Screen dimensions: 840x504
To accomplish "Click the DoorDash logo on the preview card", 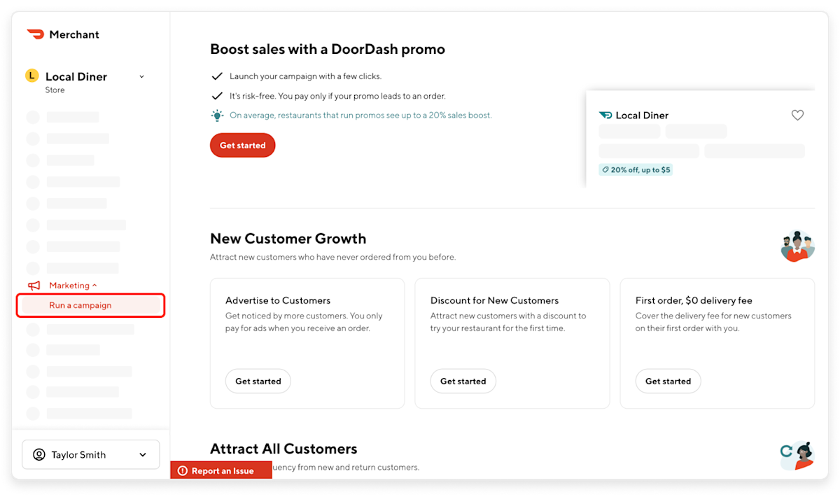I will pyautogui.click(x=604, y=115).
